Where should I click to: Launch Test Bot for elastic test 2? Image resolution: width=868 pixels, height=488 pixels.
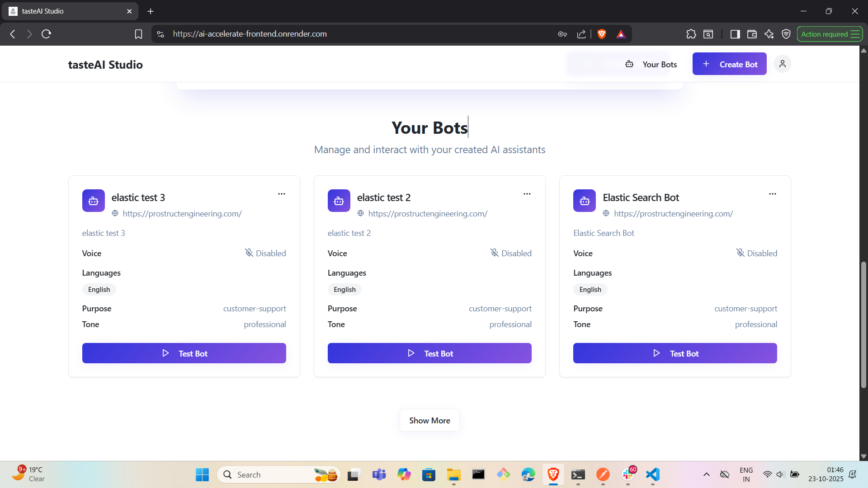429,353
